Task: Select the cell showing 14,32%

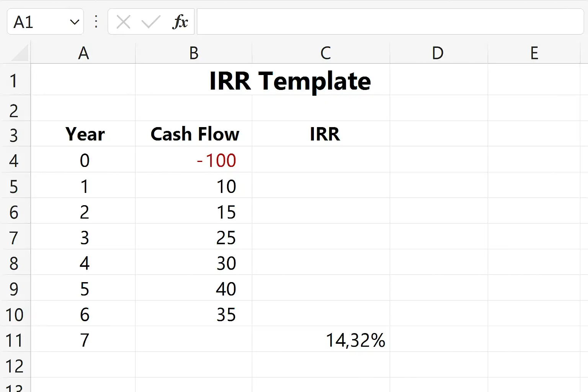Action: pos(321,340)
